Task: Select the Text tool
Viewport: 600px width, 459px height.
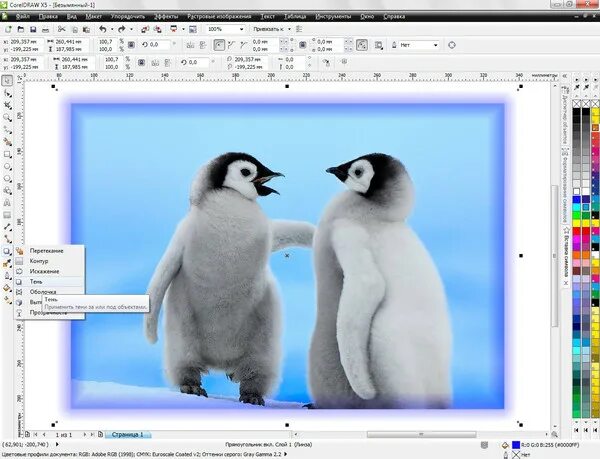Action: [7, 203]
